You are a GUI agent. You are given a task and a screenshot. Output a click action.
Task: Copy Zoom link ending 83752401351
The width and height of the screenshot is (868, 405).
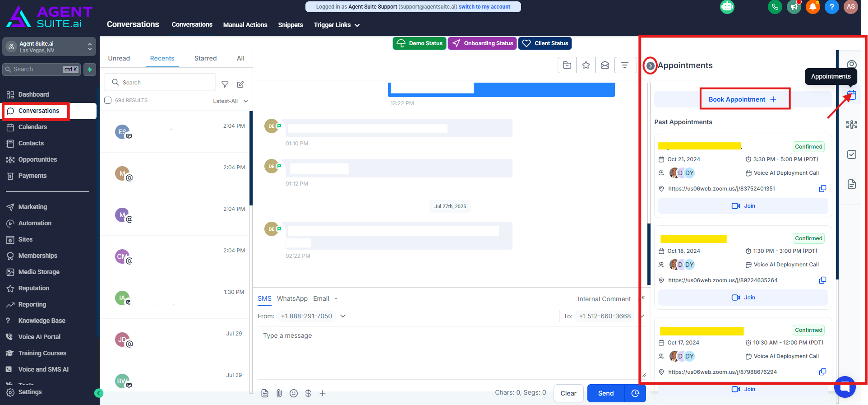(822, 189)
